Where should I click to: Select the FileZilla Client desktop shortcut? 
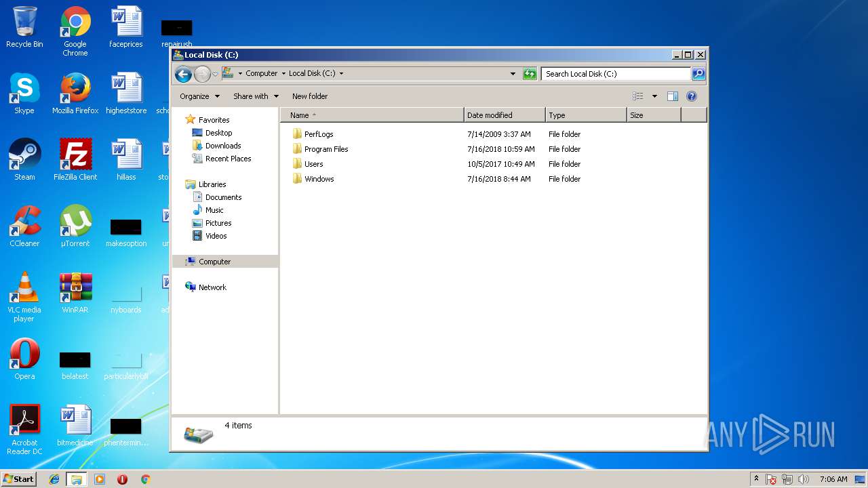pyautogui.click(x=75, y=161)
